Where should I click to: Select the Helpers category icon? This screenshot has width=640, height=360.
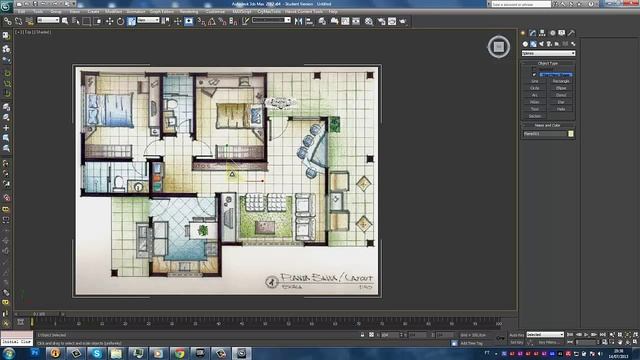tap(557, 44)
